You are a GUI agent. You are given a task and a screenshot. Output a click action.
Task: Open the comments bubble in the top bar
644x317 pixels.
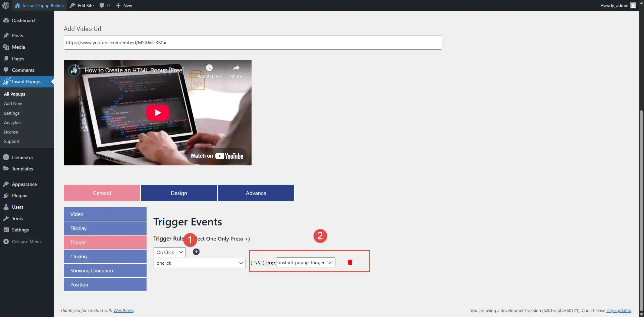pyautogui.click(x=102, y=5)
